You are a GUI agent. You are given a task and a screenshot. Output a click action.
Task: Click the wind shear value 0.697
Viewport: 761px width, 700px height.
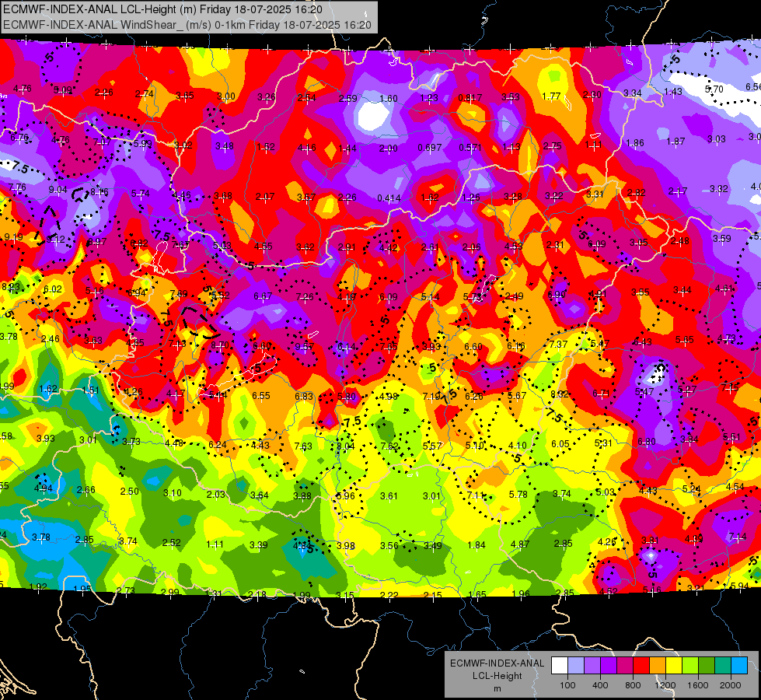point(430,147)
